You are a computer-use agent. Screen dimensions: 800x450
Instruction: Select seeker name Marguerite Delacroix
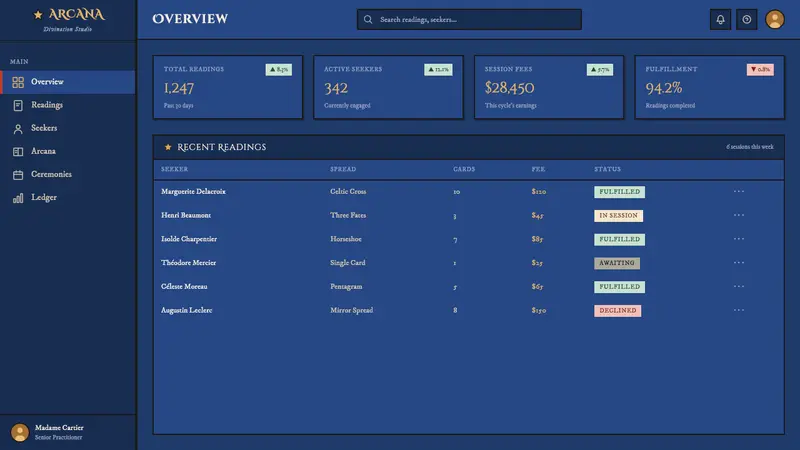tap(193, 191)
